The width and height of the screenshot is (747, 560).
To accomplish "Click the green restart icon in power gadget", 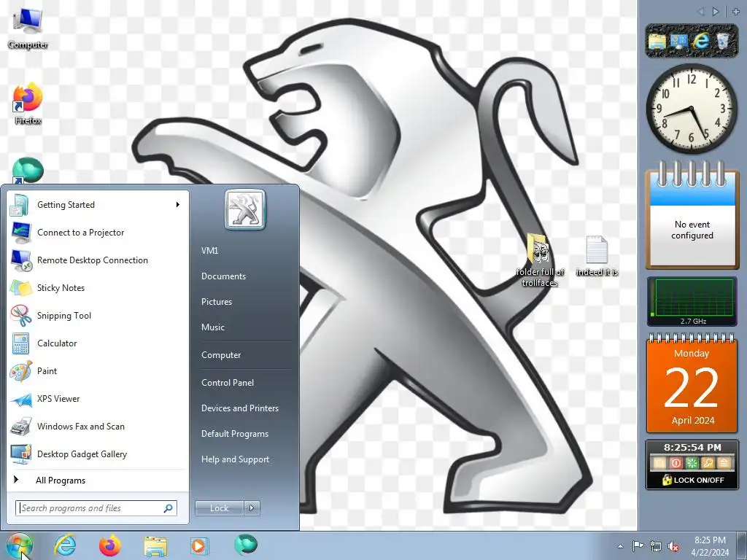I will coord(692,463).
